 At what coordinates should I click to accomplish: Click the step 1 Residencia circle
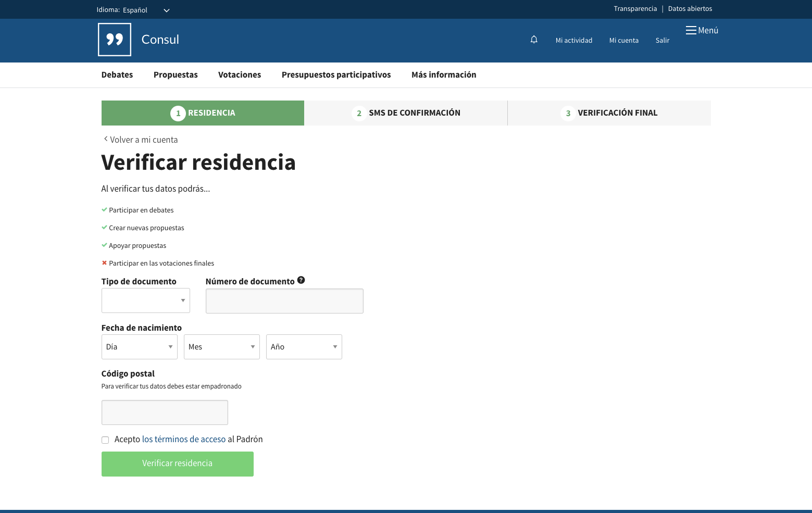pyautogui.click(x=178, y=113)
